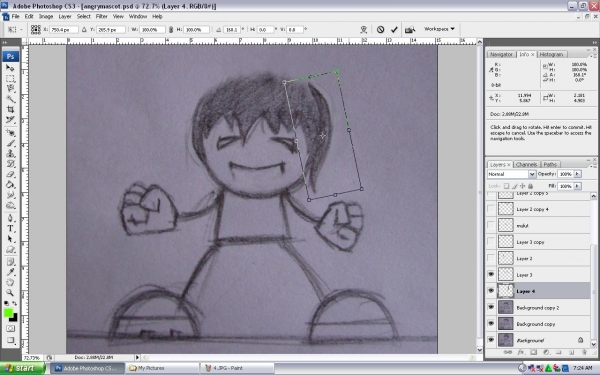
Task: Show Layer 2 visibility box
Action: click(491, 258)
